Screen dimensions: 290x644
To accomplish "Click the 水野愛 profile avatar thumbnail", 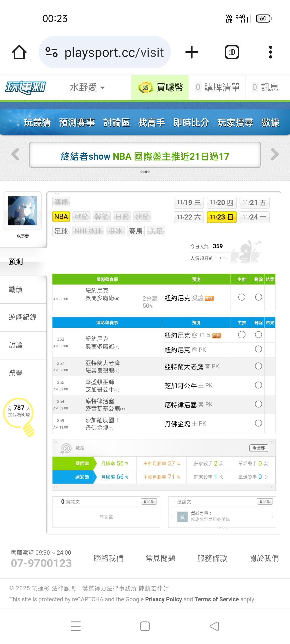I will tap(23, 211).
